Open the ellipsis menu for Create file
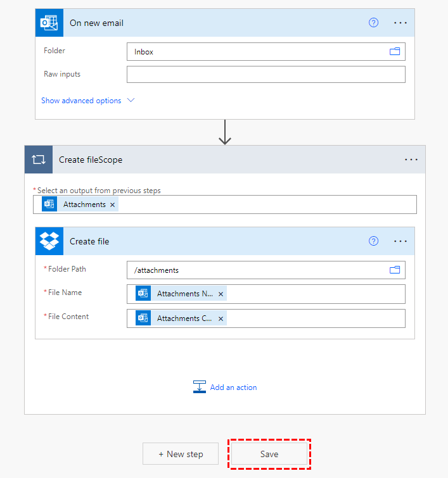 coord(400,241)
